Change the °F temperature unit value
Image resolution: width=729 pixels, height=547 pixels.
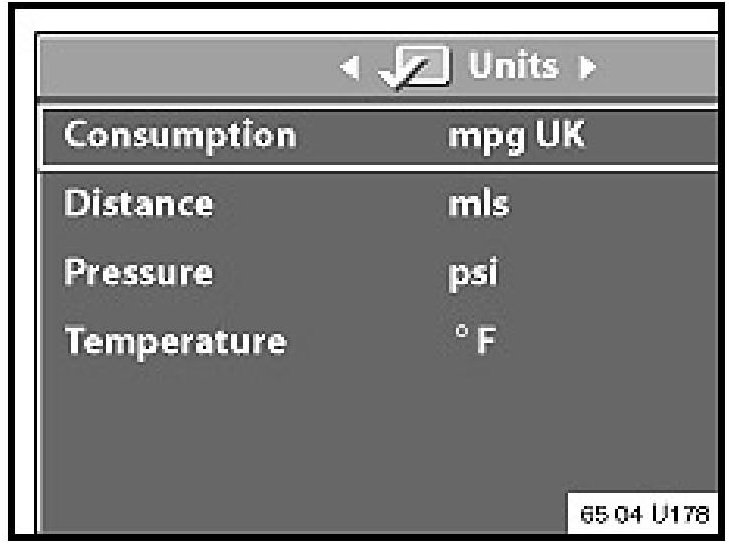pyautogui.click(x=475, y=339)
